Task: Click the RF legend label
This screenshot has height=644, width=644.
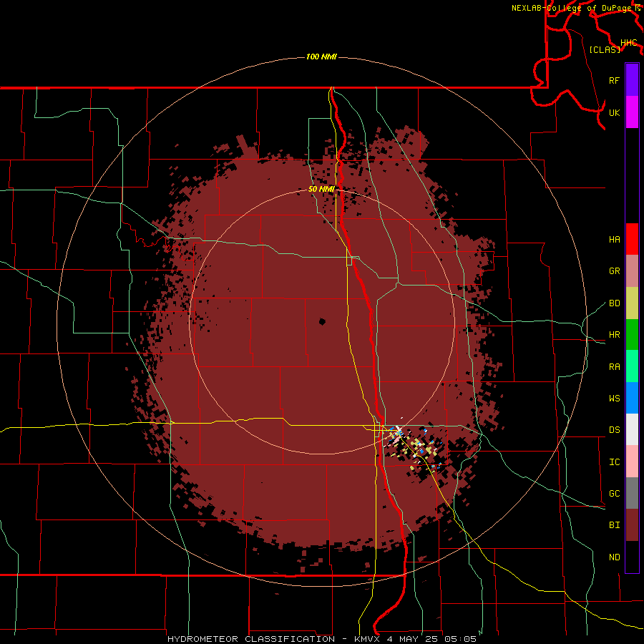Action: coord(615,80)
